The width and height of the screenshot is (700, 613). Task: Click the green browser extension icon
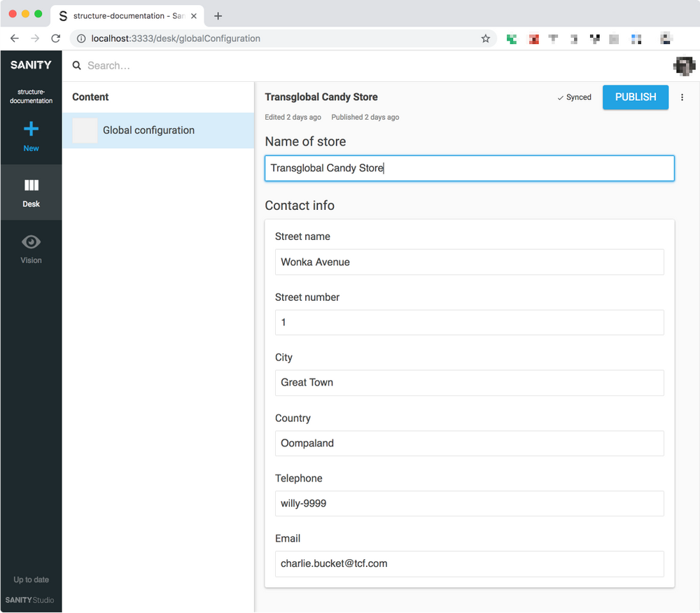pyautogui.click(x=512, y=39)
